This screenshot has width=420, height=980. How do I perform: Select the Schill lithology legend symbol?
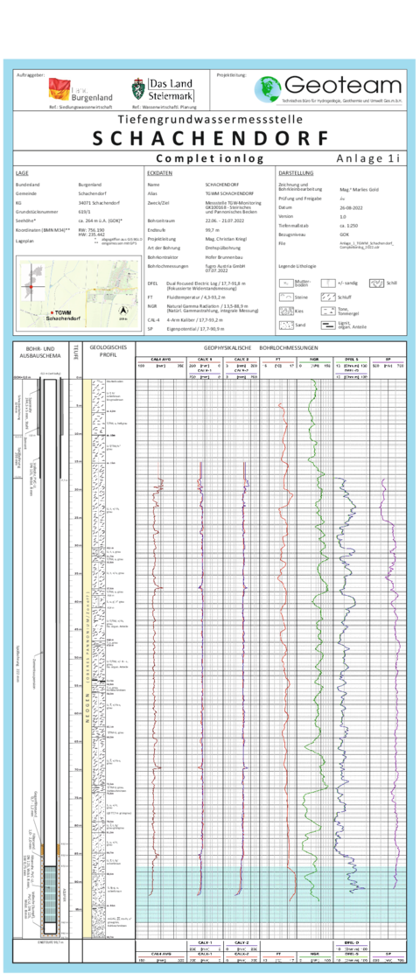click(375, 283)
